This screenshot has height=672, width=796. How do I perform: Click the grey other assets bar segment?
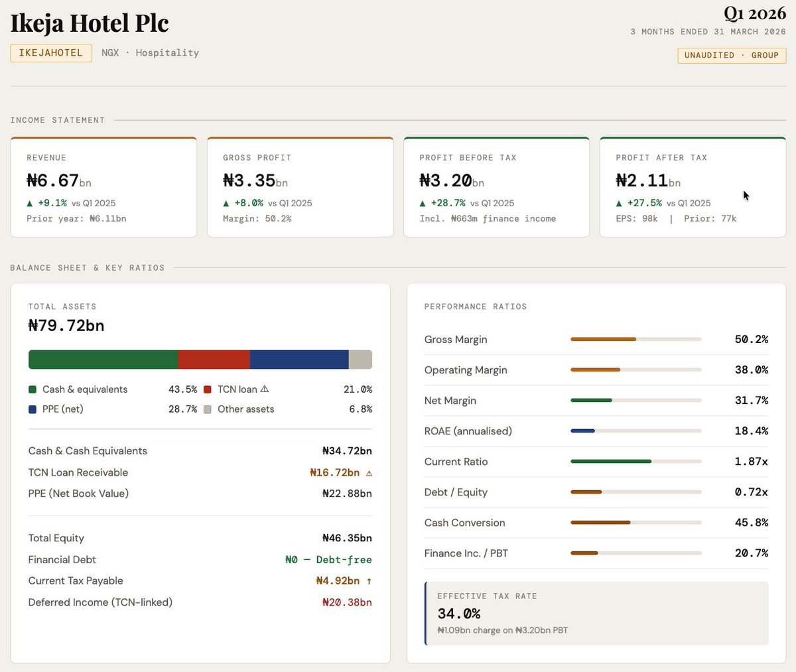[360, 360]
